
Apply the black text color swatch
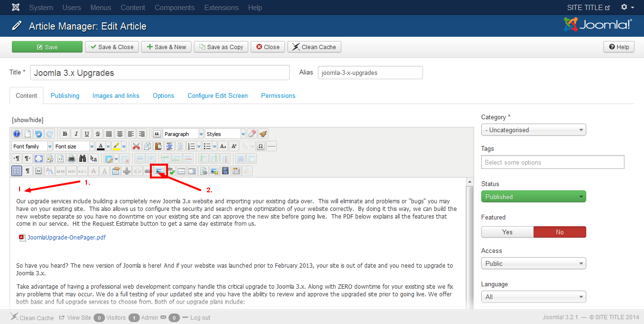tap(100, 146)
